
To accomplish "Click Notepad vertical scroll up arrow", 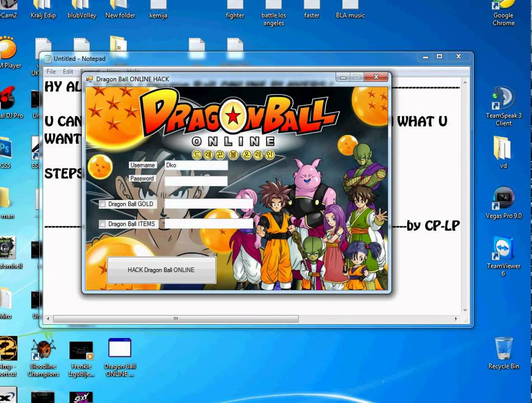I will (x=465, y=82).
